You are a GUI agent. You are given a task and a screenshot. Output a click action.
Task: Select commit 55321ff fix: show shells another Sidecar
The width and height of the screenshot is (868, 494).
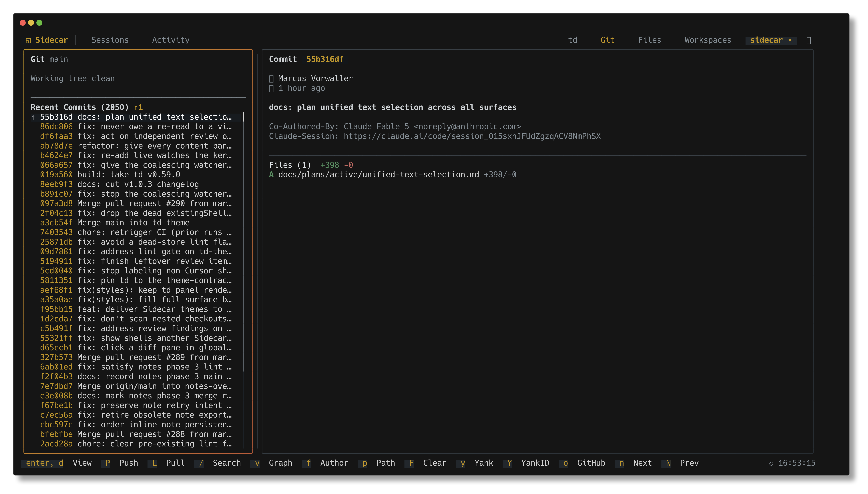(x=136, y=338)
